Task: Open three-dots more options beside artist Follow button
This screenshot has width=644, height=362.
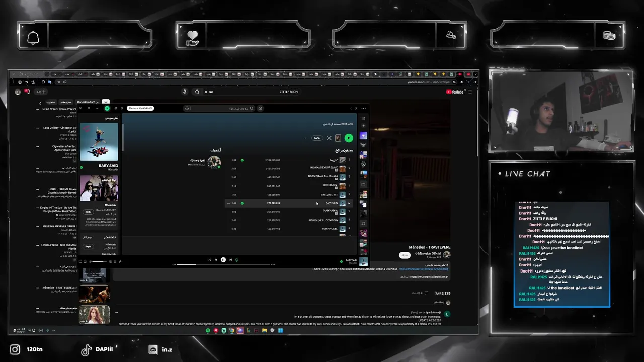Action: pos(305,138)
